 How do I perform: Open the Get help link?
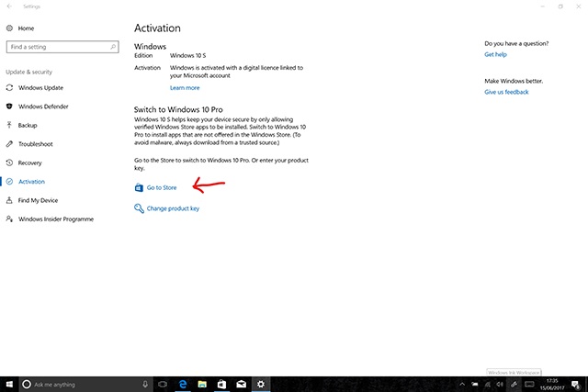coord(495,54)
